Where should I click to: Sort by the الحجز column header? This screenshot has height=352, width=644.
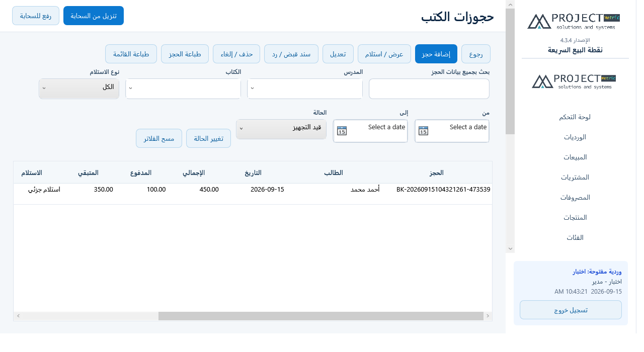click(436, 172)
